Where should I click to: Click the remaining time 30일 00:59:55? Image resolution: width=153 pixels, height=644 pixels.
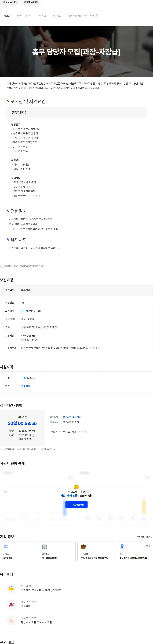coord(22,423)
